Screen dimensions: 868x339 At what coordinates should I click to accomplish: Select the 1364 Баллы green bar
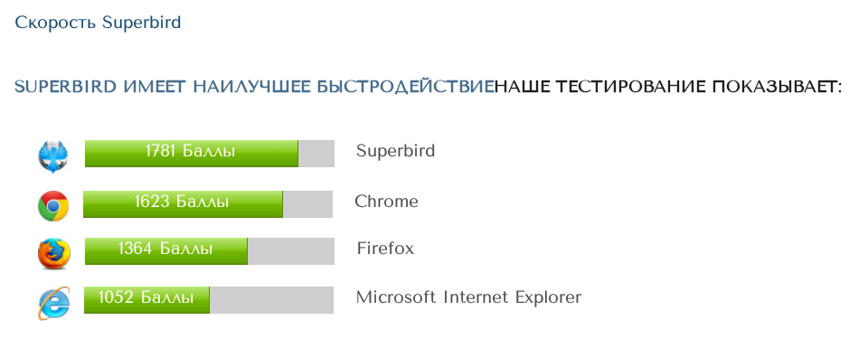click(166, 251)
